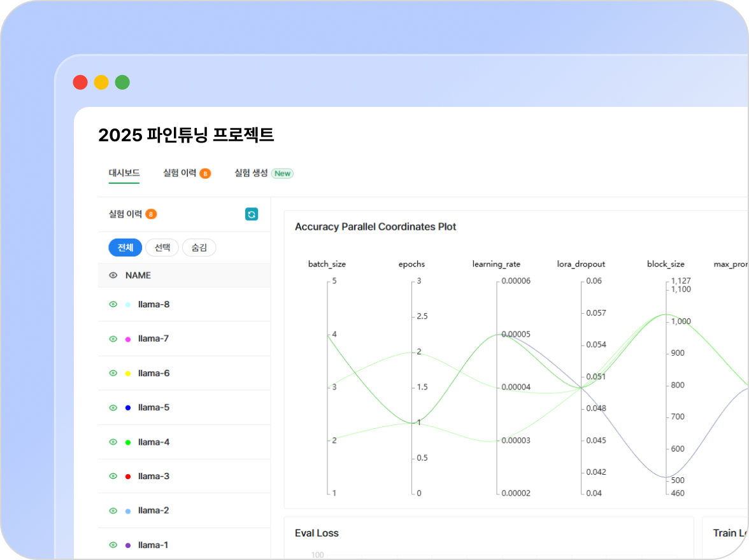
Task: Click the refresh icon beside 실험 이력
Action: coord(252,214)
